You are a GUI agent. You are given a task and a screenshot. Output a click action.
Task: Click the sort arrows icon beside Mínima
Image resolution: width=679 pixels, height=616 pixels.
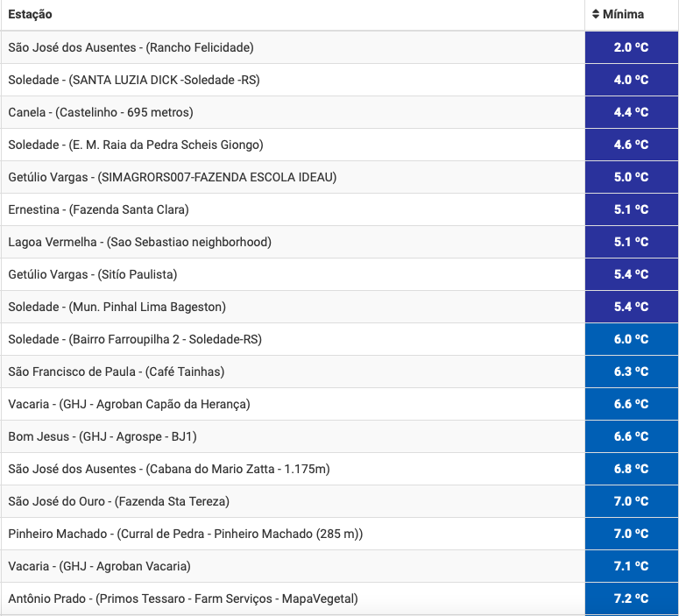pos(596,14)
